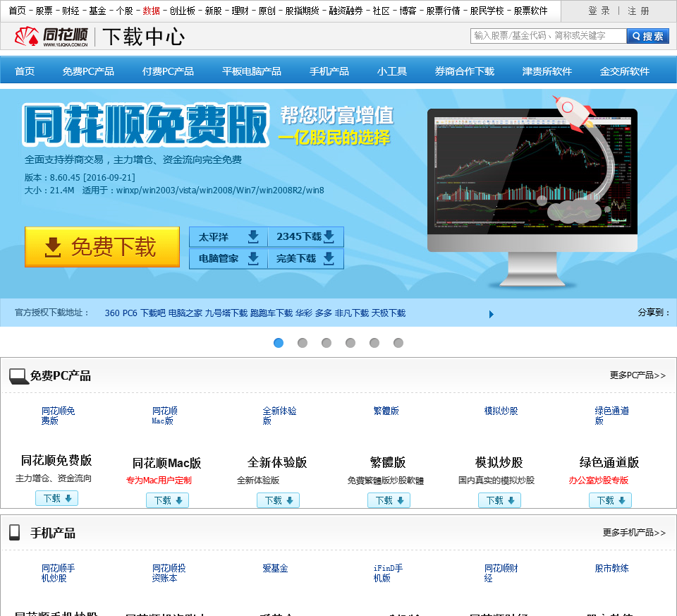Click iFinD手机版 image link

(388, 573)
